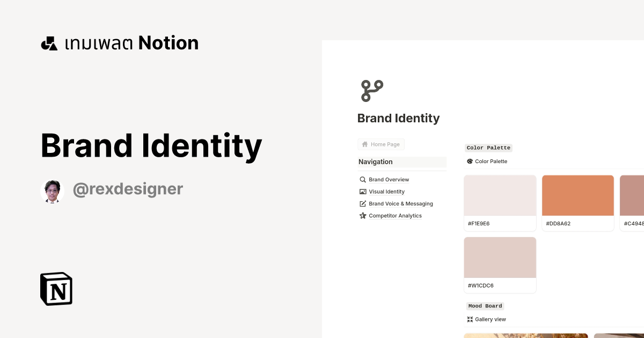
Task: Click the home icon in the Home Page breadcrumb
Action: point(364,144)
